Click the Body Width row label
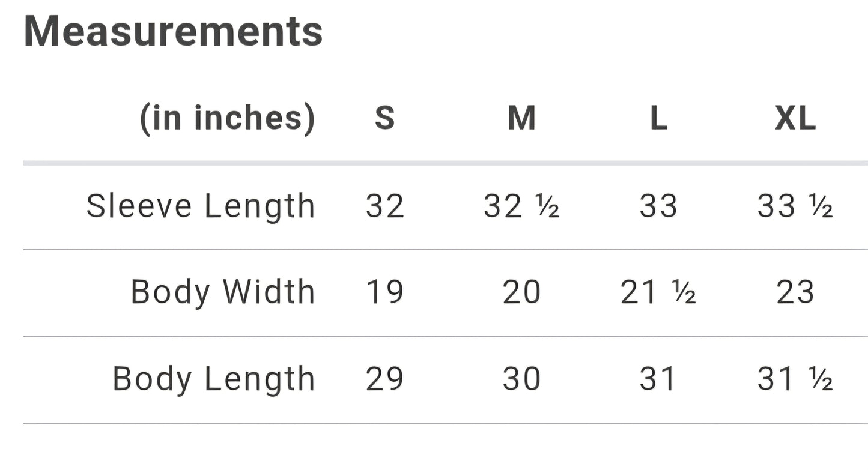This screenshot has width=868, height=470. [223, 293]
